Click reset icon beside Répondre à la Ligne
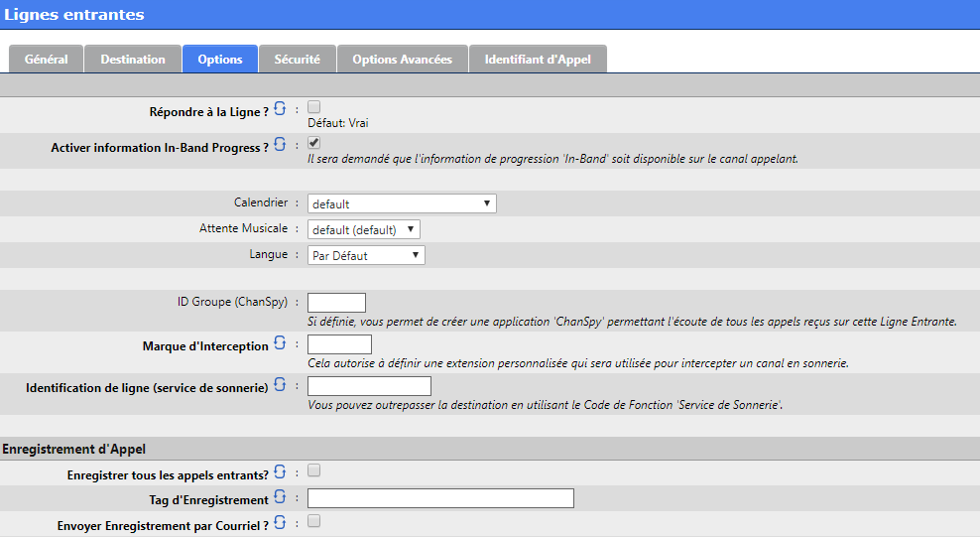The height and width of the screenshot is (537, 980). 280,109
